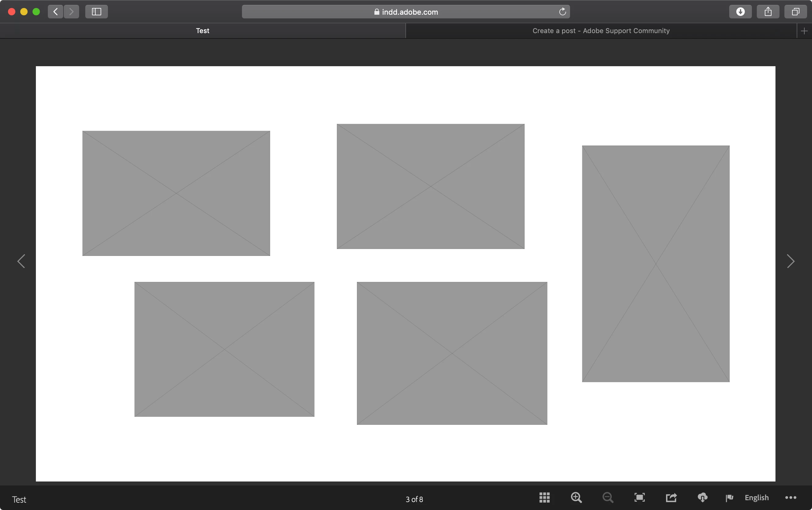This screenshot has width=812, height=510.
Task: Switch to the Test tab
Action: (203, 31)
